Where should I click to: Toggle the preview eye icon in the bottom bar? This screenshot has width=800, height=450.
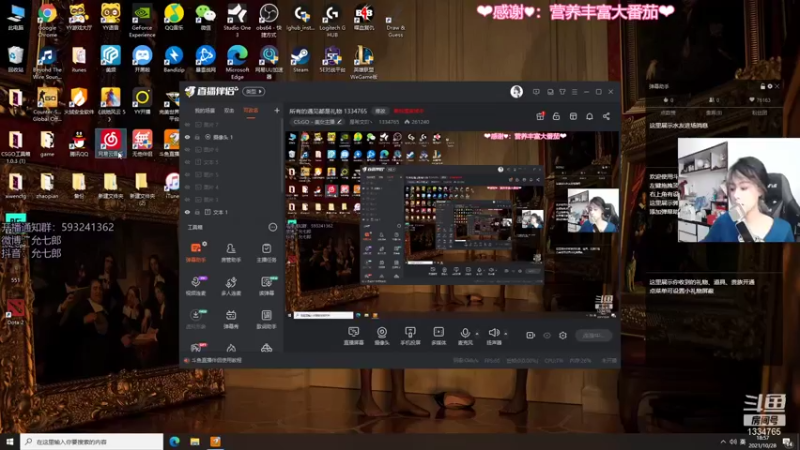click(547, 335)
